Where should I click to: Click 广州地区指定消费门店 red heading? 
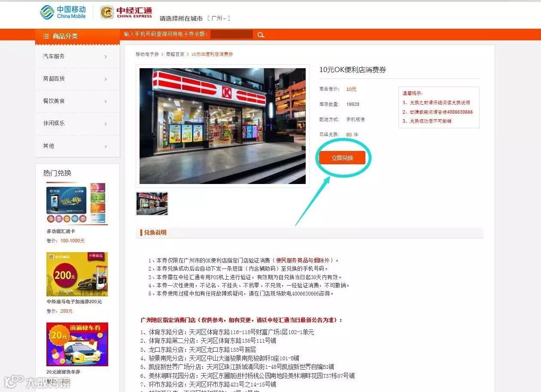[x=242, y=320]
